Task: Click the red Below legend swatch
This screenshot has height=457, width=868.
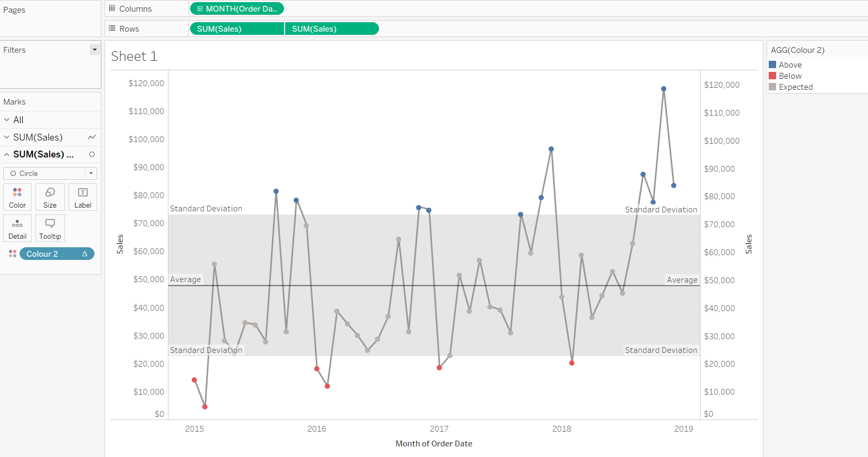Action: [772, 76]
